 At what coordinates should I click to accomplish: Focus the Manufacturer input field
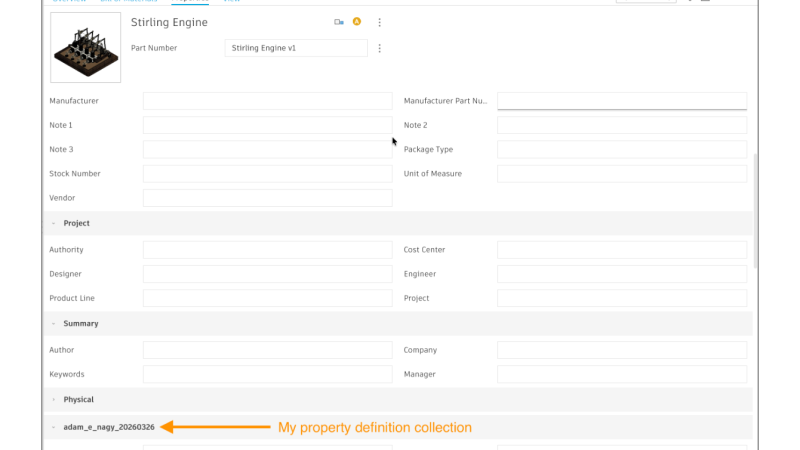coord(267,101)
